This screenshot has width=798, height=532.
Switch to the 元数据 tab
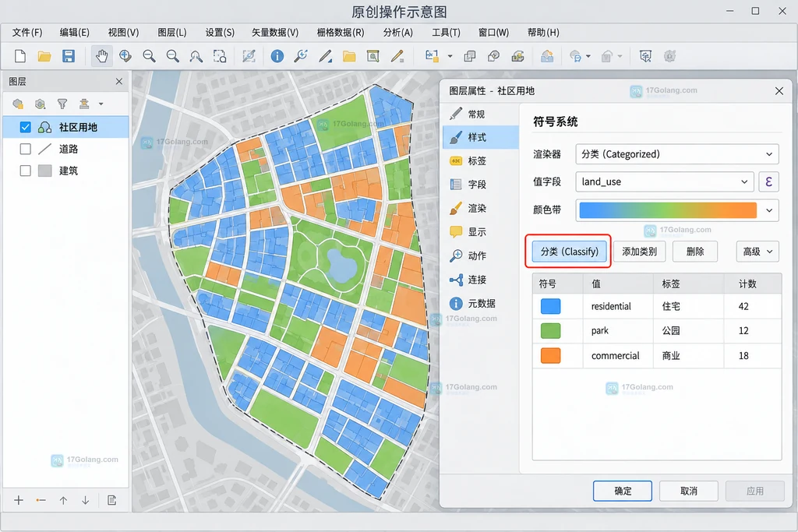(480, 303)
